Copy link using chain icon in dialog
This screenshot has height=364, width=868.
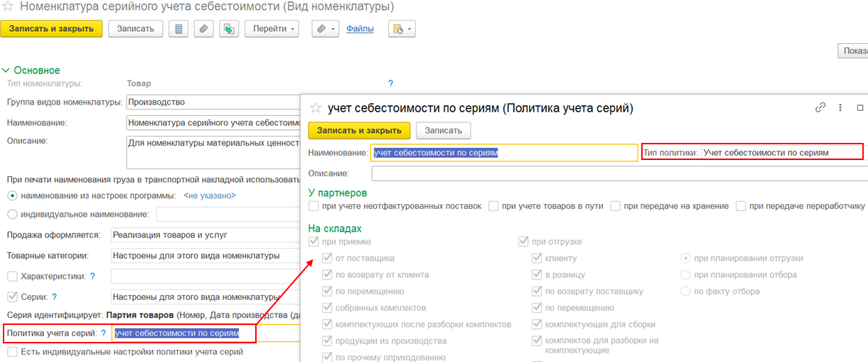[x=820, y=108]
